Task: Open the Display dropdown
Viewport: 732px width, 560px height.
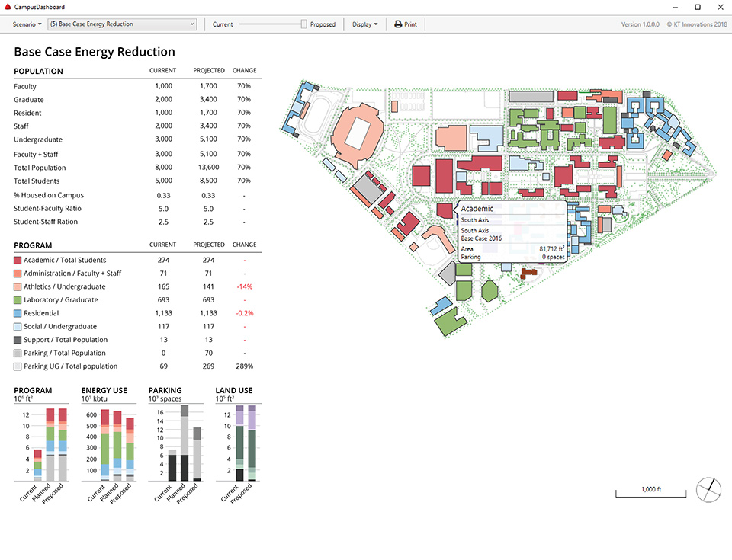Action: tap(364, 24)
